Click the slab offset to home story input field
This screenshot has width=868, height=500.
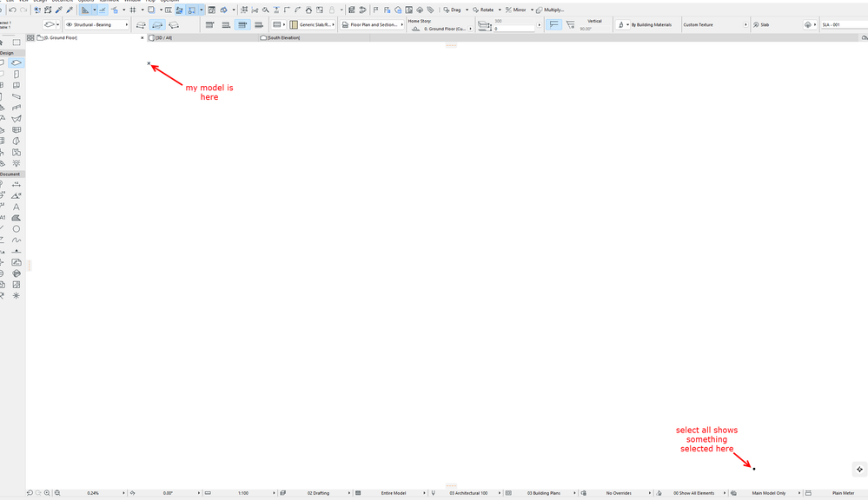click(514, 29)
